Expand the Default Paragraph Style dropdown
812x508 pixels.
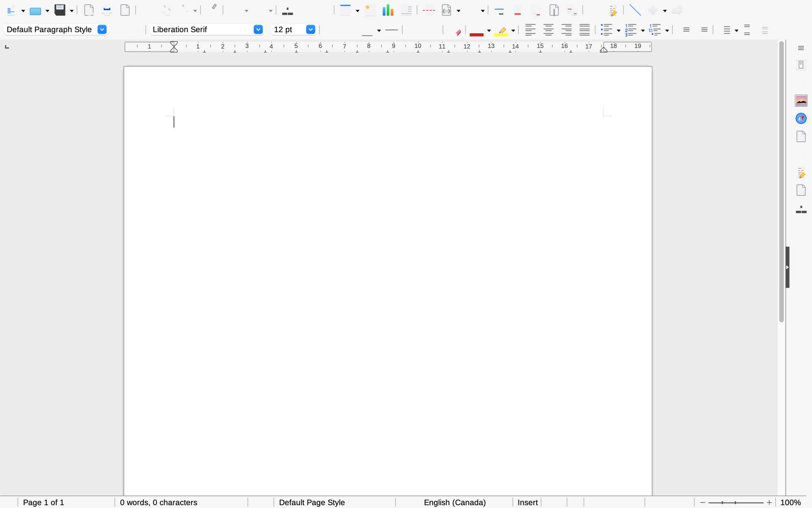(102, 29)
